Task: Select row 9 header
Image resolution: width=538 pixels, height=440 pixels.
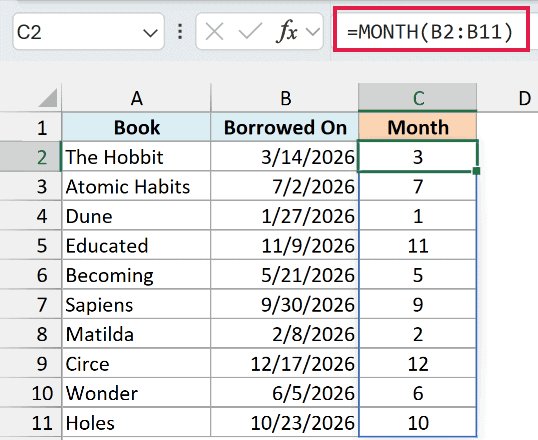Action: click(x=31, y=363)
